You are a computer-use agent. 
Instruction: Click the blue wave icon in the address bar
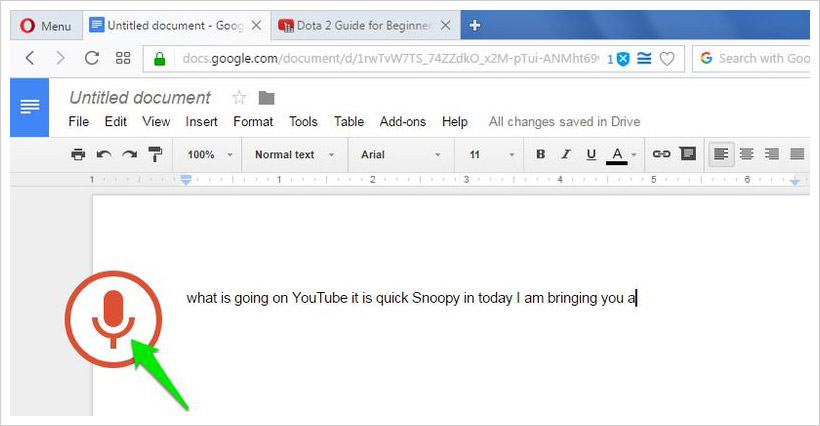tap(644, 59)
